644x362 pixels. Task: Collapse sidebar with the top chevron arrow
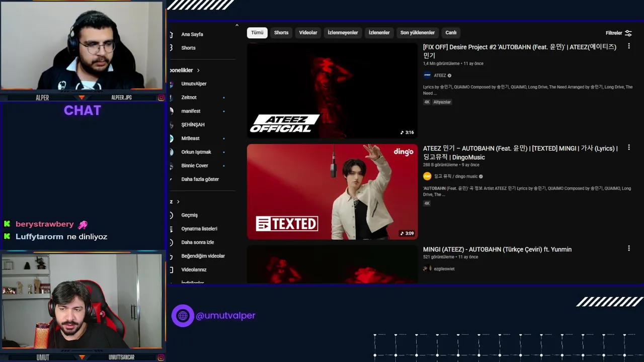pyautogui.click(x=236, y=25)
